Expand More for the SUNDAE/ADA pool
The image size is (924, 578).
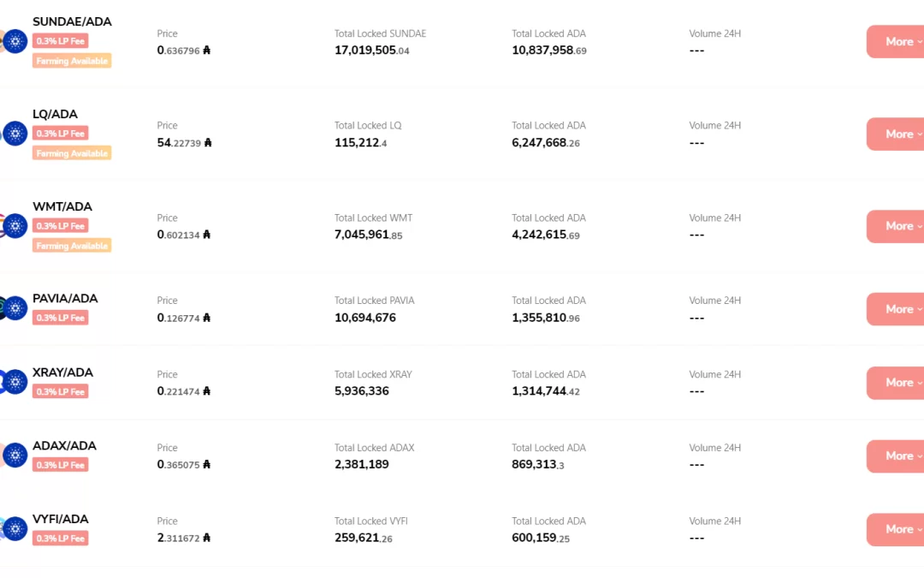[x=895, y=41]
